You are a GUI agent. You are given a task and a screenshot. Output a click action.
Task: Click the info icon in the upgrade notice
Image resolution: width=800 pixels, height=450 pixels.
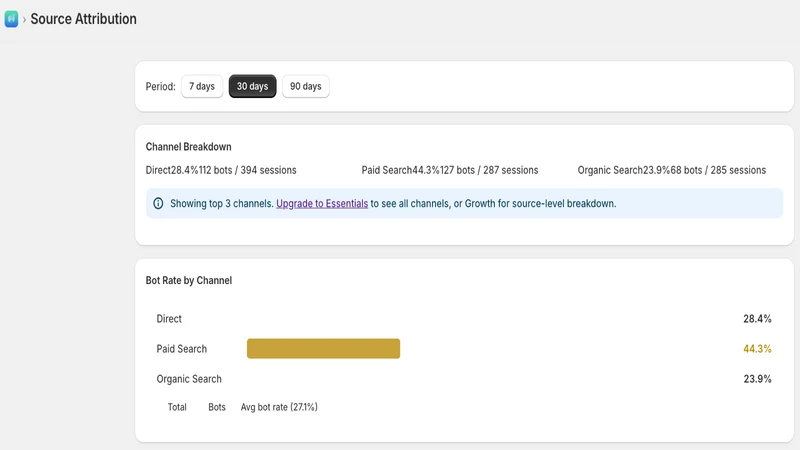[x=158, y=203]
